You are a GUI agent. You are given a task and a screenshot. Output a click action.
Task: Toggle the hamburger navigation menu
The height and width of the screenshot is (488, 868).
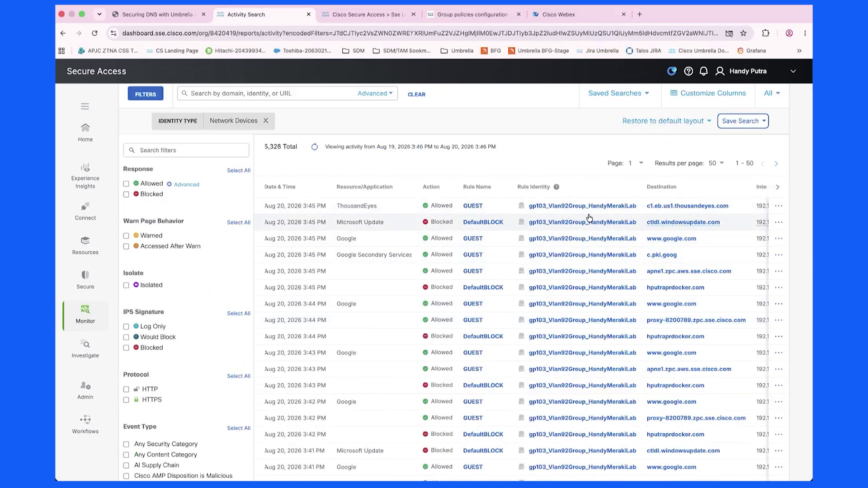pos(85,106)
